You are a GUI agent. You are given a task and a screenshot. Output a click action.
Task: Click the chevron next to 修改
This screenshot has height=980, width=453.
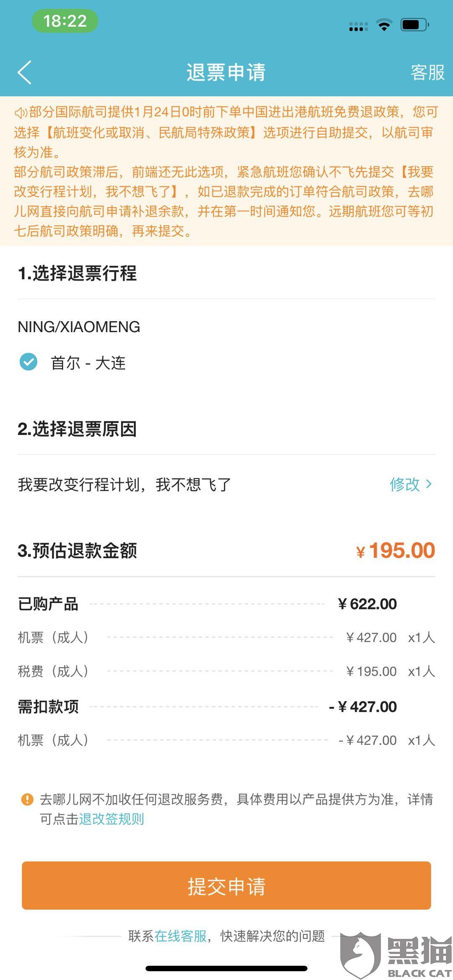pyautogui.click(x=429, y=484)
